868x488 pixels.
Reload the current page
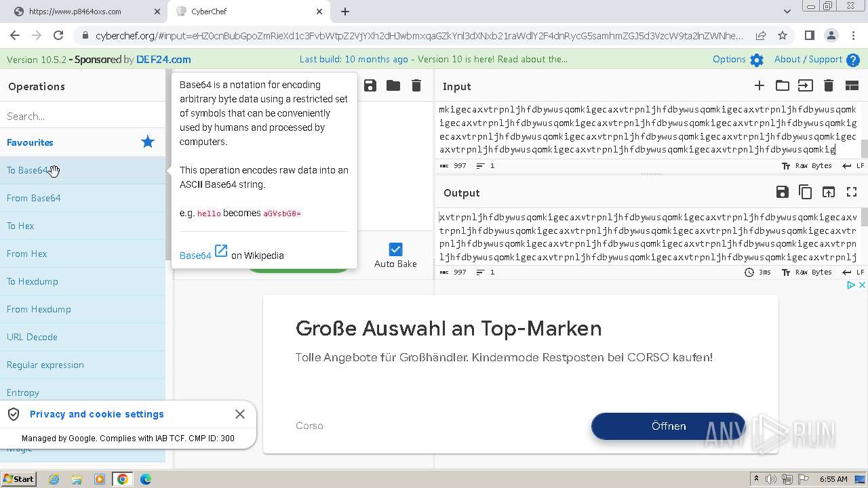tap(58, 35)
